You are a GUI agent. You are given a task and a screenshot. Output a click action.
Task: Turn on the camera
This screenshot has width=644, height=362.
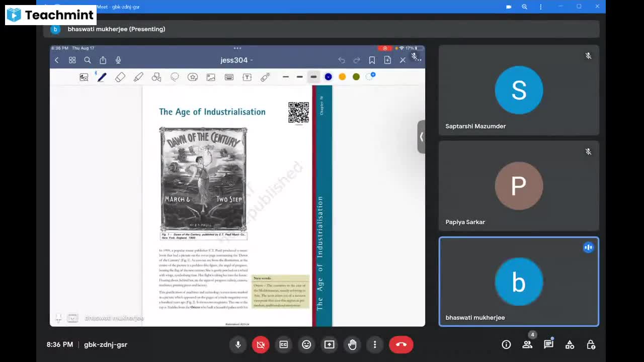pyautogui.click(x=261, y=344)
